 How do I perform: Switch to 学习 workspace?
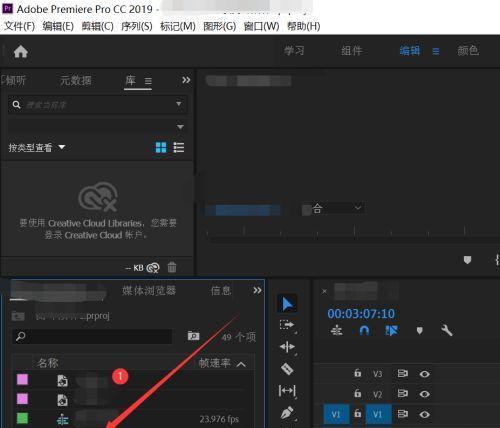pos(294,51)
